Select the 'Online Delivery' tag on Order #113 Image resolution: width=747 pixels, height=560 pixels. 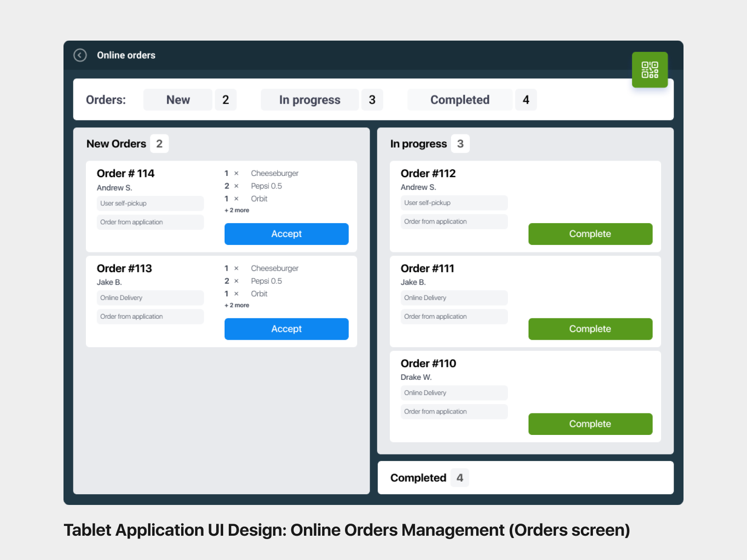click(x=150, y=298)
